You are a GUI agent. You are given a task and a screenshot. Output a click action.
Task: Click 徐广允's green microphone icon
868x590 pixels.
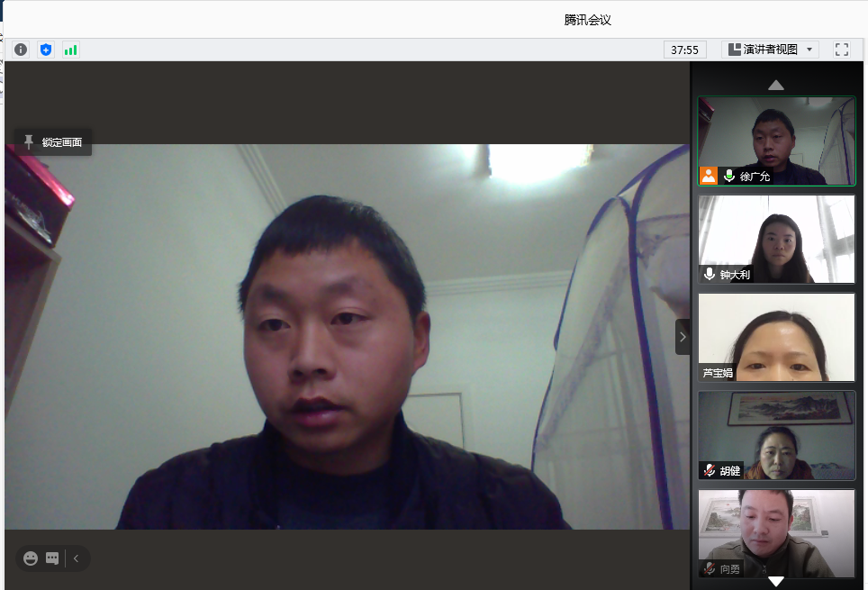tap(729, 177)
